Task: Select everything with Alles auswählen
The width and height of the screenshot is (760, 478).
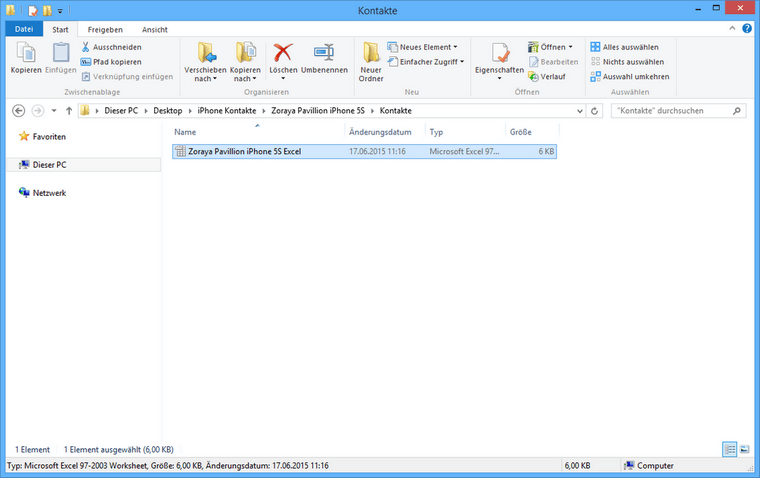Action: tap(624, 47)
